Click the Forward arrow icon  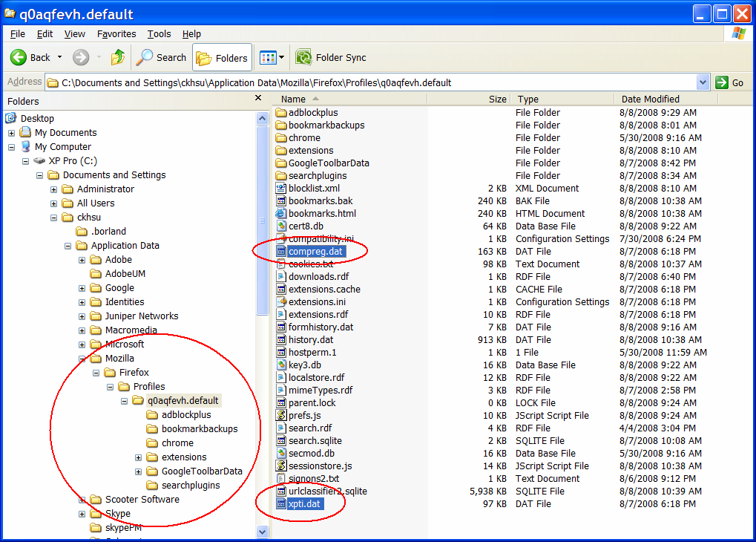pyautogui.click(x=81, y=57)
